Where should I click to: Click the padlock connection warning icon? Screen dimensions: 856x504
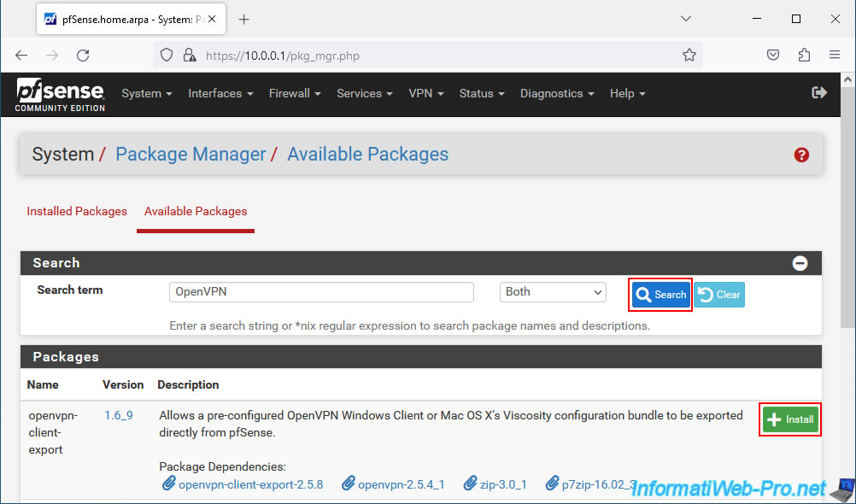pos(190,56)
